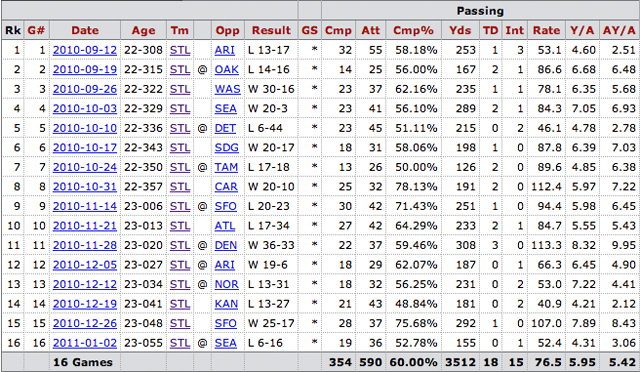Click the OAK opponent link
640x372 pixels.
(227, 70)
